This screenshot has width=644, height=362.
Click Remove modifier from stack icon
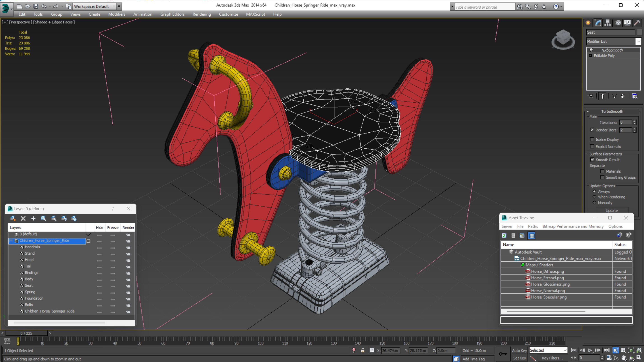tap(623, 96)
